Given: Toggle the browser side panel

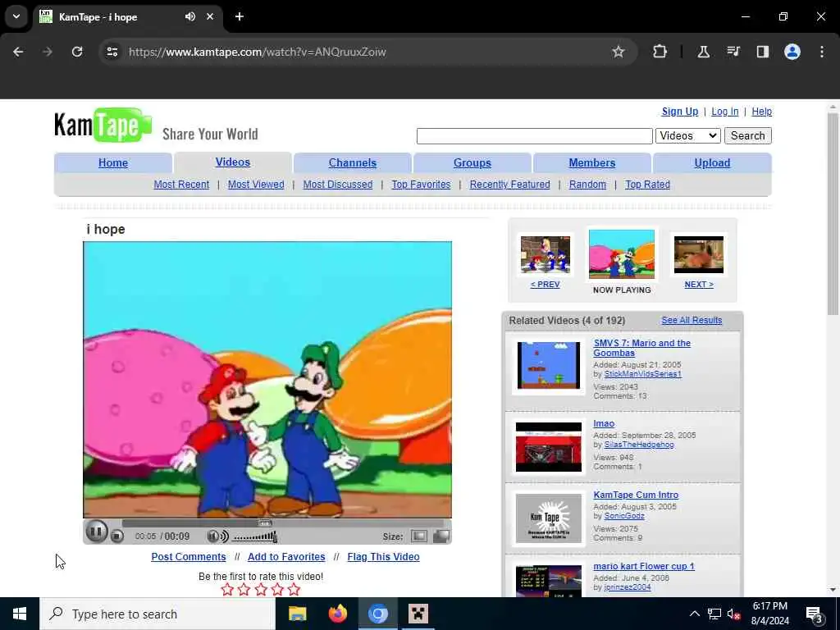Looking at the screenshot, I should tap(762, 52).
